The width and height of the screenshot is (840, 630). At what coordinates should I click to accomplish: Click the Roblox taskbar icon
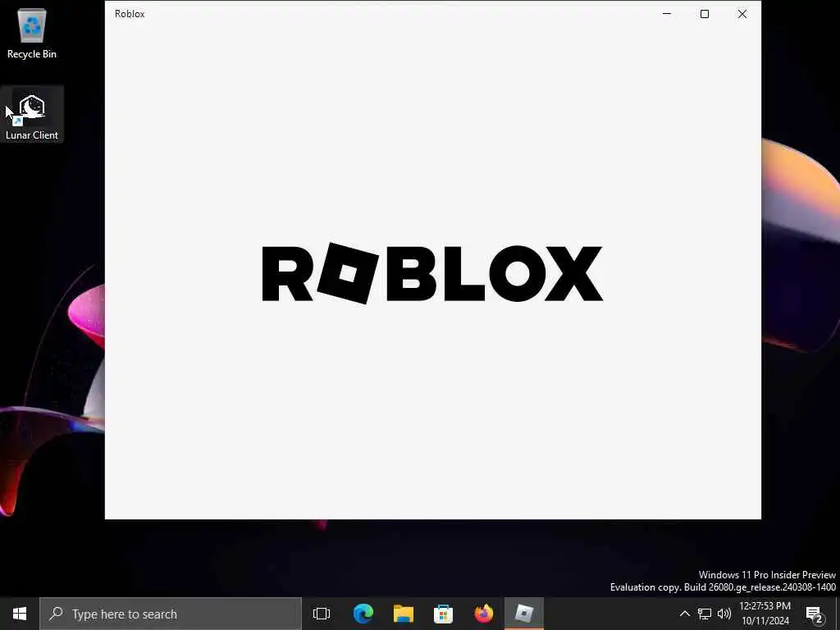coord(524,614)
